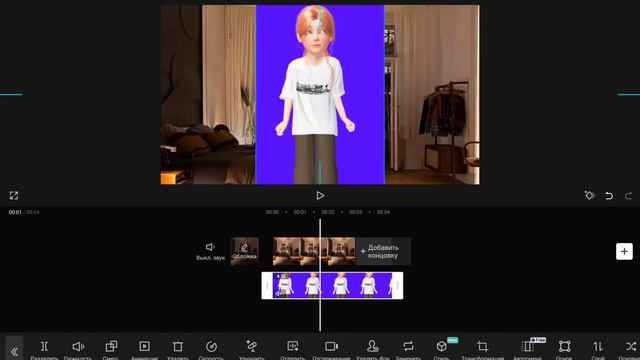Viewport: 640px width, 360px height.
Task: Open the Auto reframe tool
Action: click(527, 349)
